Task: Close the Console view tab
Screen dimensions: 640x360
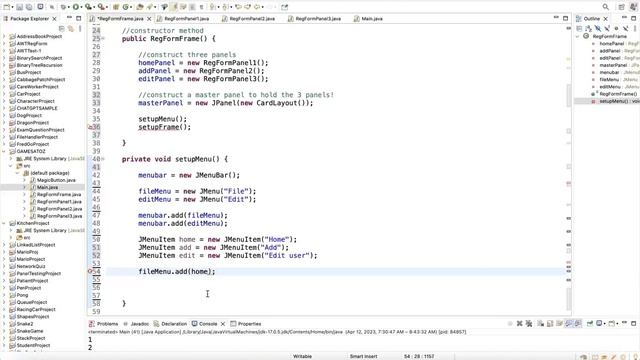Action: tap(223, 324)
